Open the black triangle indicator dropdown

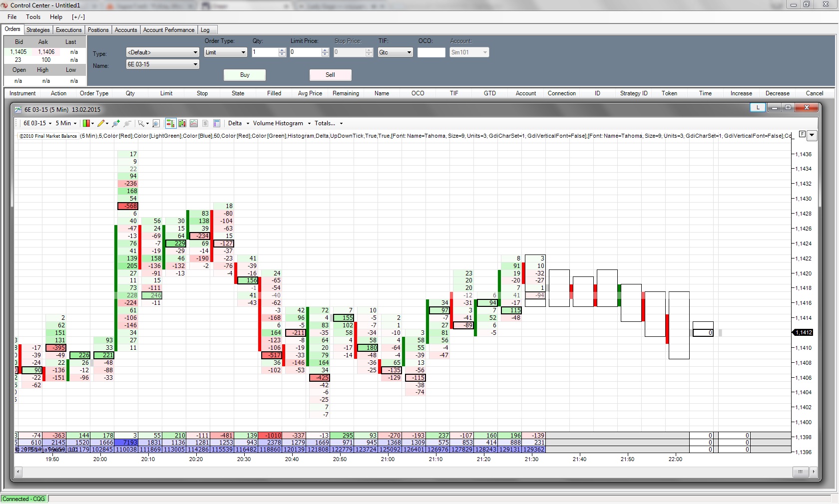[x=812, y=135]
